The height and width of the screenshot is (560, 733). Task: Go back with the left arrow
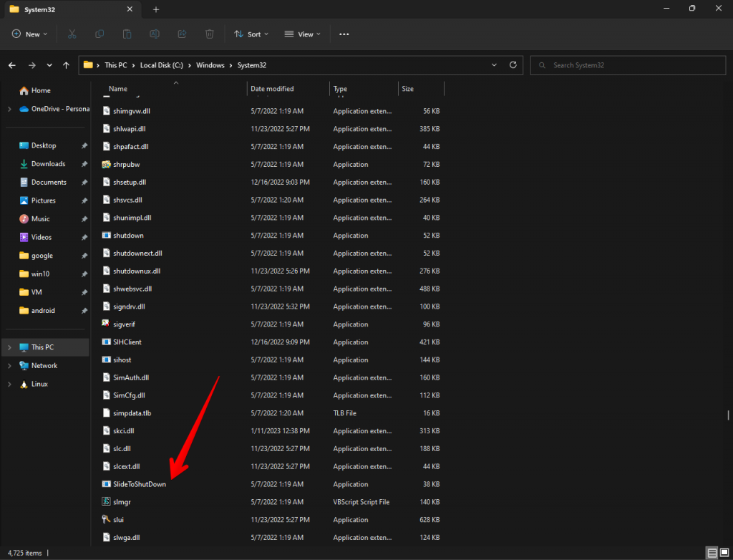12,65
